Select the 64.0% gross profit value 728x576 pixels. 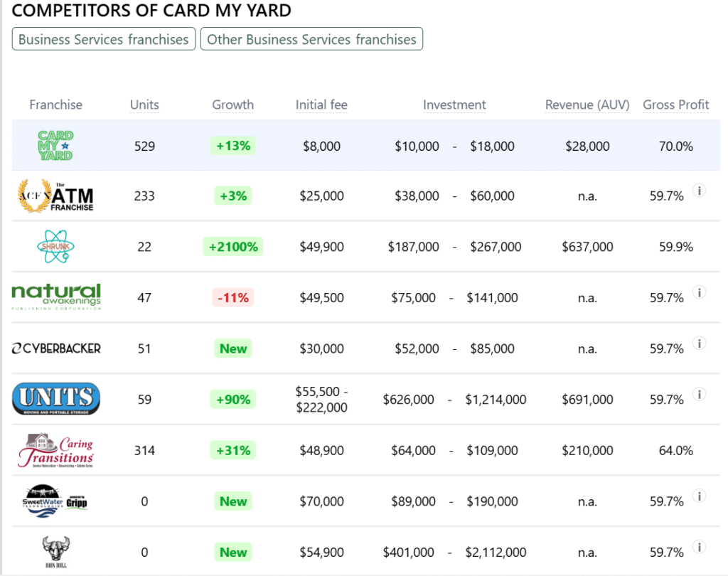point(676,451)
